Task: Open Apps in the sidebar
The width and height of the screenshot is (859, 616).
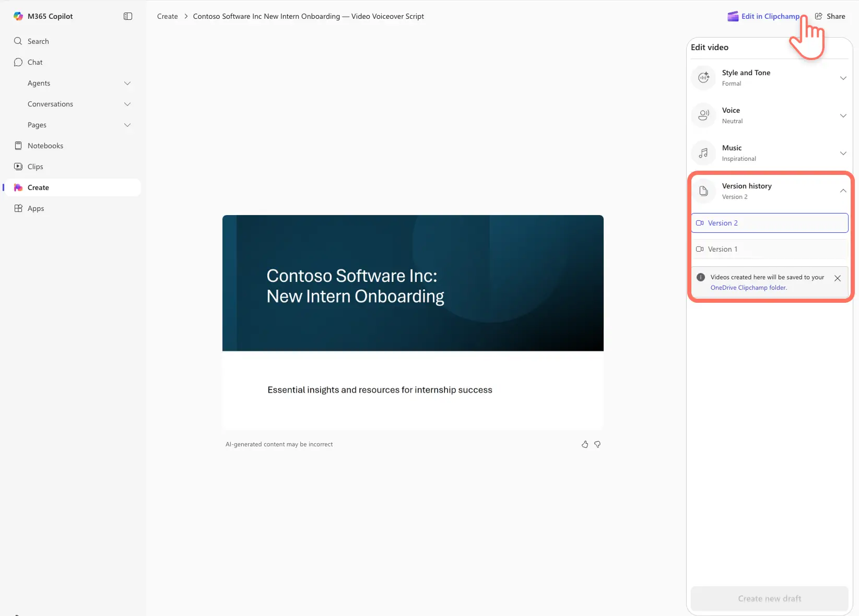Action: (x=73, y=208)
